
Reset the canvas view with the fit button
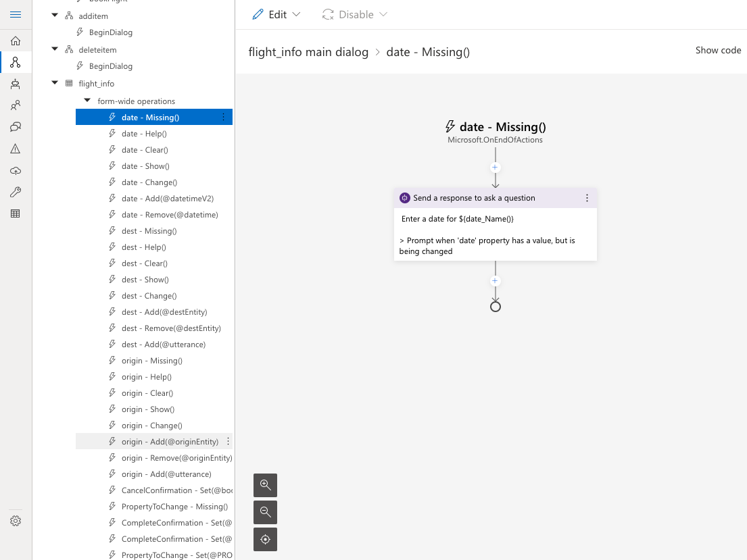tap(265, 539)
